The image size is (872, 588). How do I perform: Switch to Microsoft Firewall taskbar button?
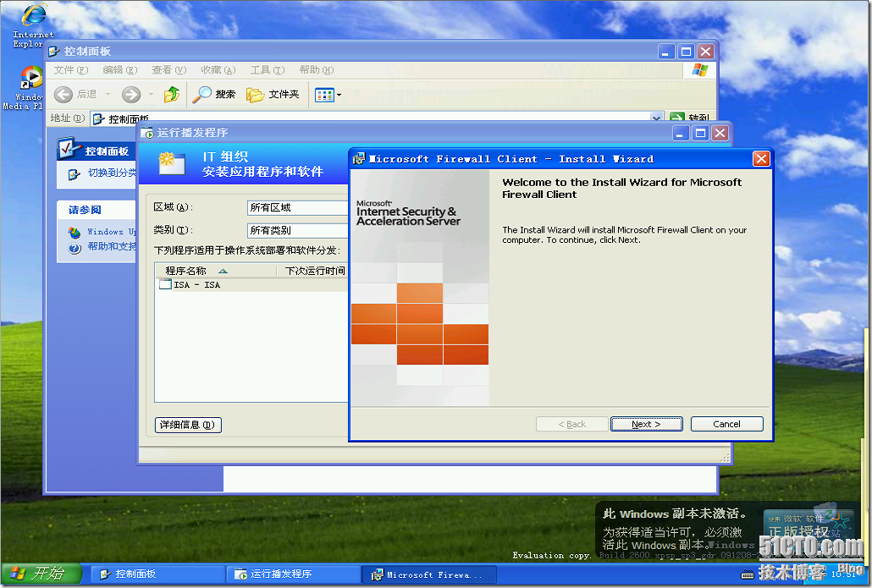pos(428,574)
